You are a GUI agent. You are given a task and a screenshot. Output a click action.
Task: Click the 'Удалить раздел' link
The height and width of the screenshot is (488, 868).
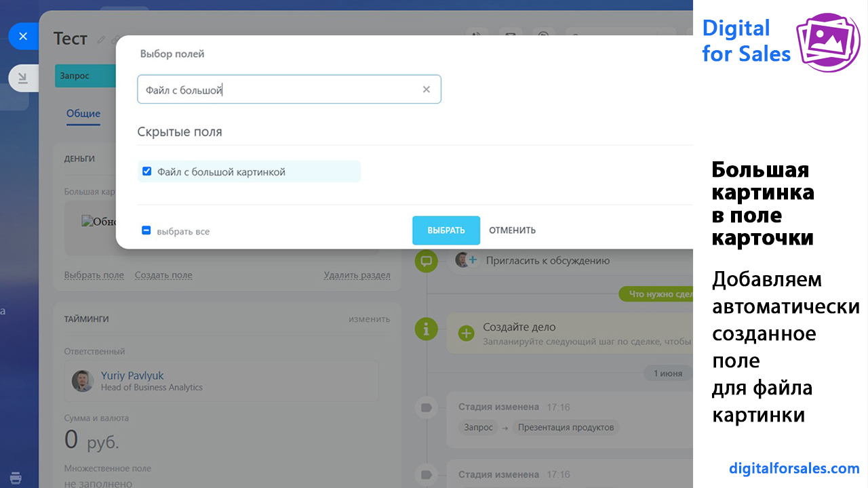[357, 275]
